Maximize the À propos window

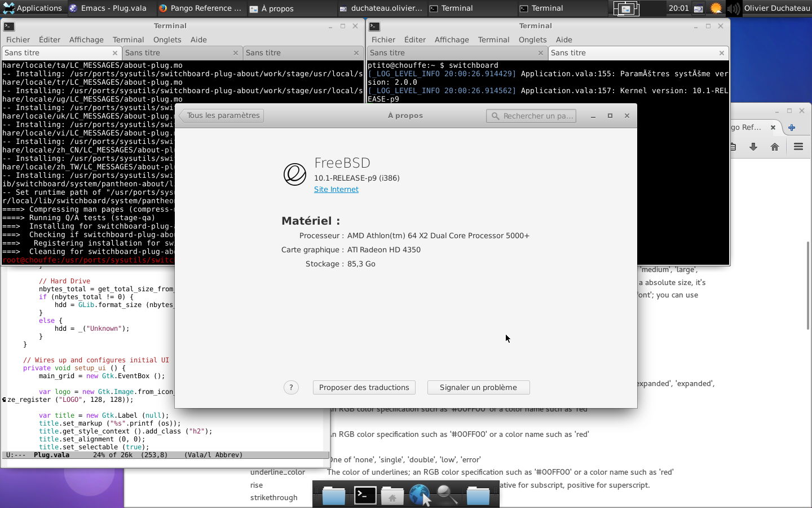click(610, 116)
